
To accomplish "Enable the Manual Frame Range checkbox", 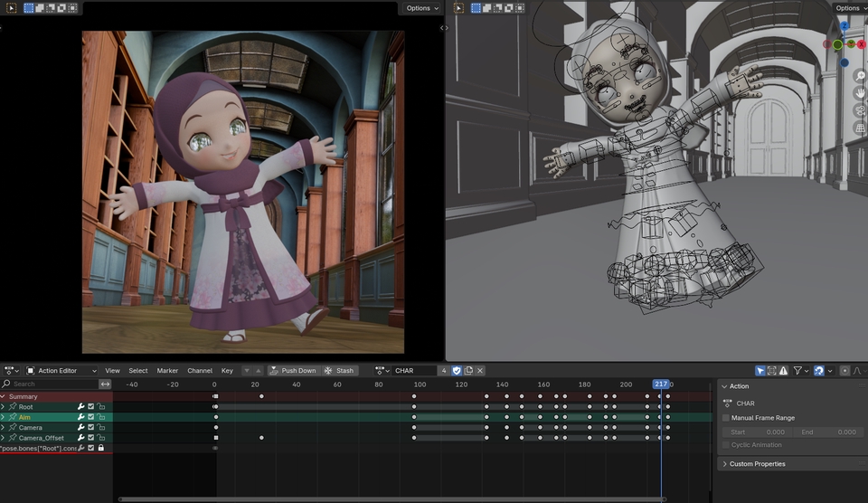I will pos(726,418).
